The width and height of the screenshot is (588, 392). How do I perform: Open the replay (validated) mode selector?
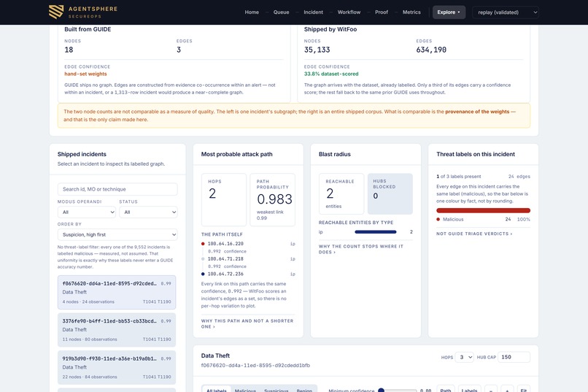point(506,12)
